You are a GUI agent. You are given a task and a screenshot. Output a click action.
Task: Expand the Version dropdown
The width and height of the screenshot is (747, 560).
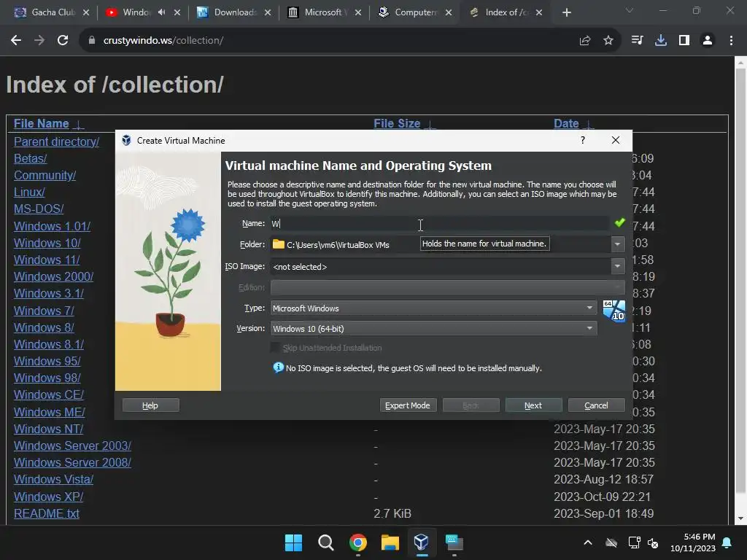pos(589,329)
